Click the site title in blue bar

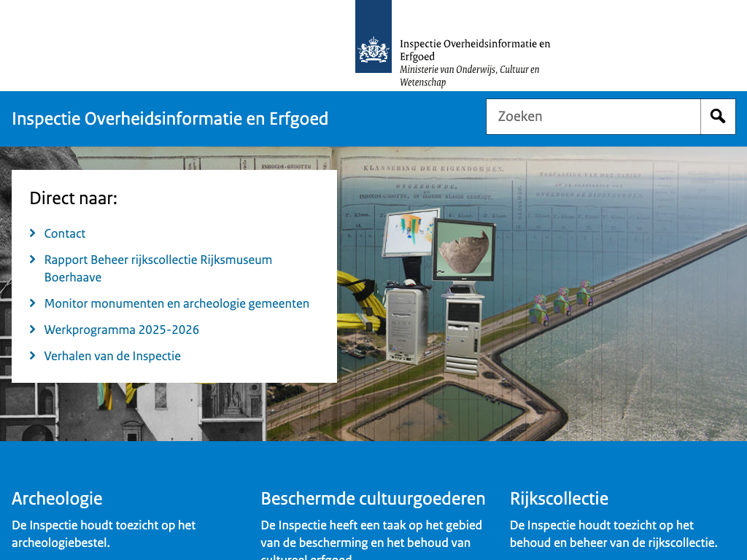coord(170,118)
